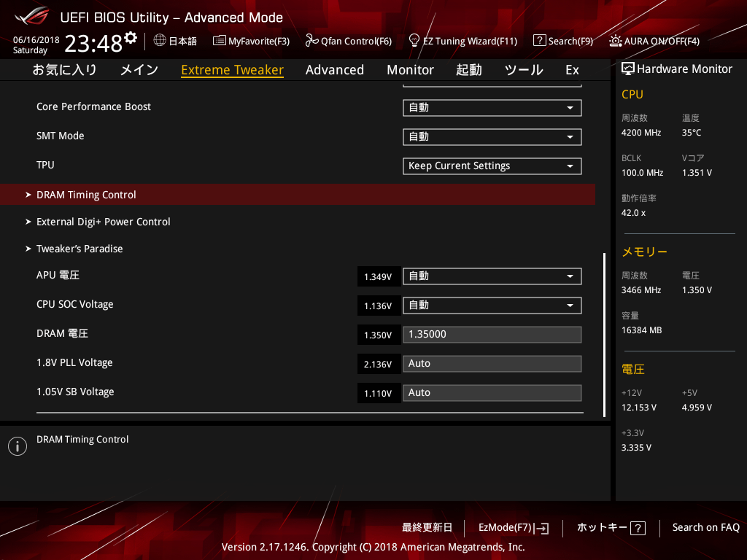Click the ROG logo icon
747x560 pixels.
[x=32, y=17]
